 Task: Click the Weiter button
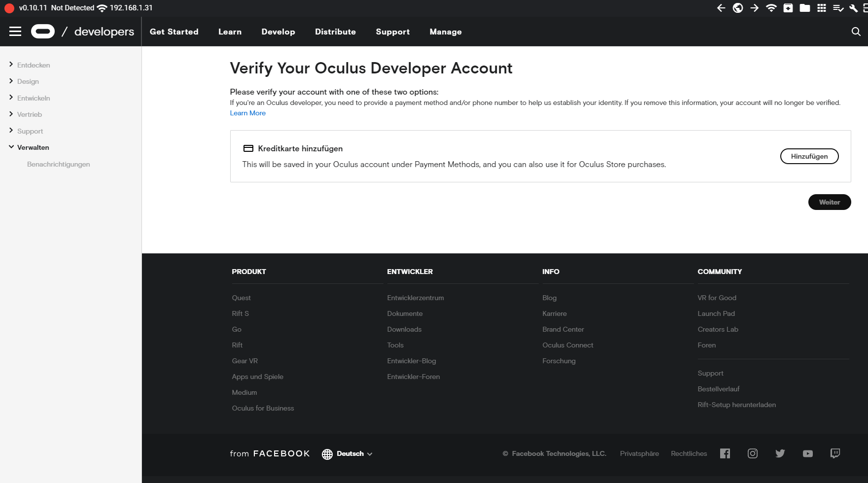830,202
